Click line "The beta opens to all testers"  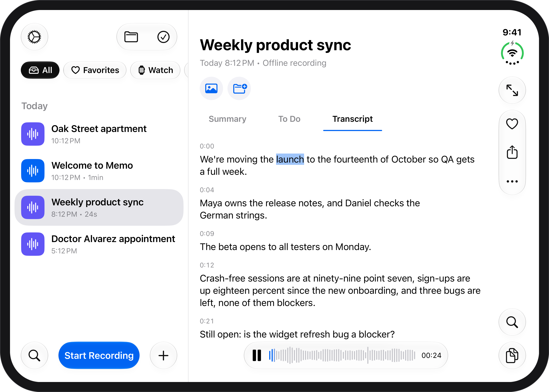(x=285, y=247)
